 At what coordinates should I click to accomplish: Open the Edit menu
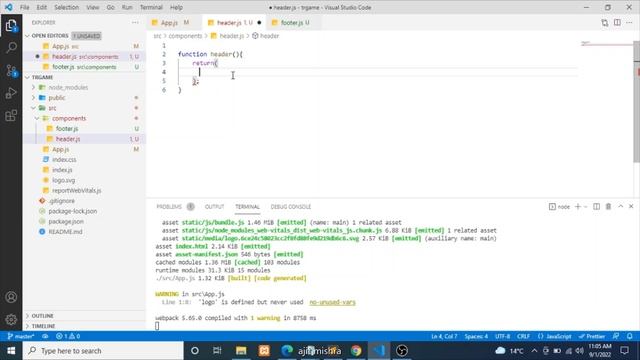42,7
